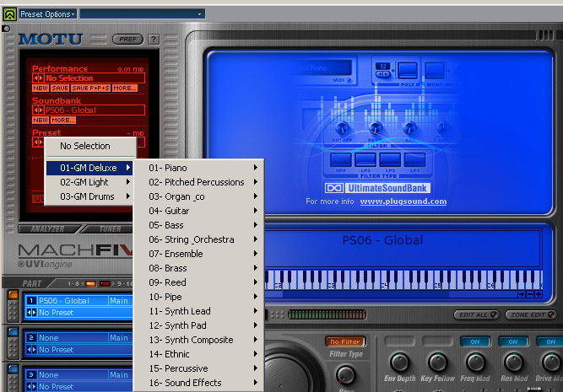Open the 01- Piano category
563x392 pixels.
(x=198, y=168)
